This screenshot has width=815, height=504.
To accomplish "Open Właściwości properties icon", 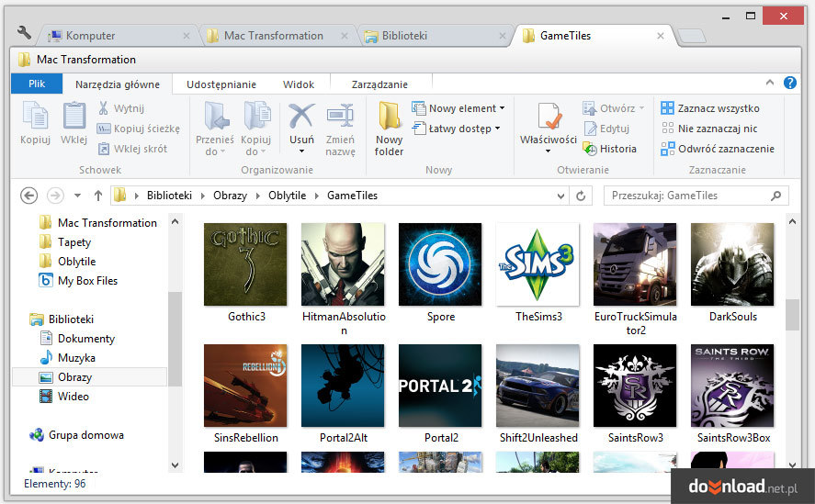I will [549, 116].
